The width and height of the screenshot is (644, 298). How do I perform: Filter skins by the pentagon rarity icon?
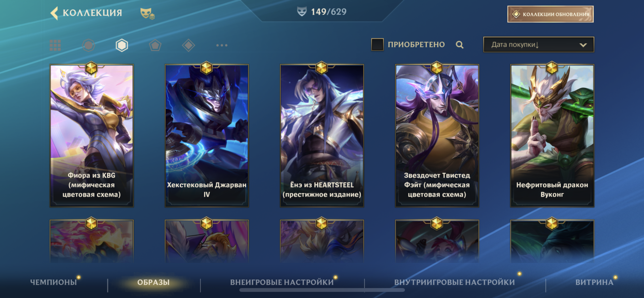155,45
